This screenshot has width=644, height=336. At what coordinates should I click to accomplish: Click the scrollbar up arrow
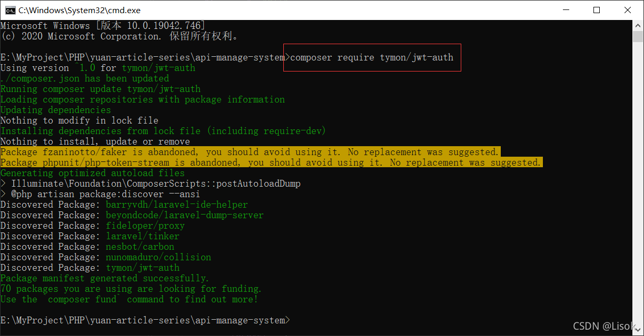pos(638,25)
